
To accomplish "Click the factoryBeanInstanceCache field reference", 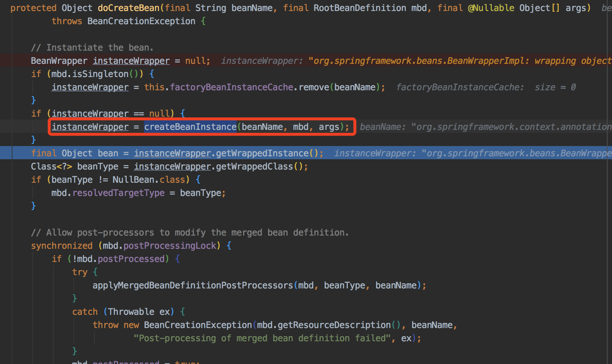I will coord(231,87).
